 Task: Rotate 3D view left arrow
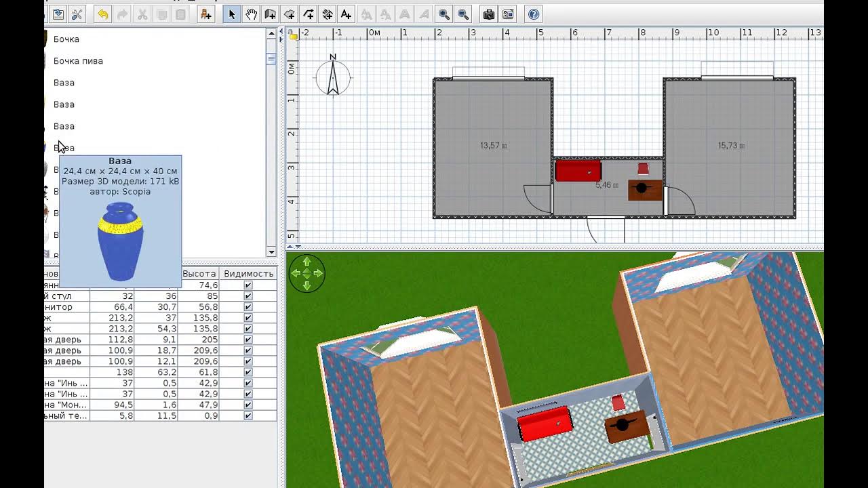296,273
